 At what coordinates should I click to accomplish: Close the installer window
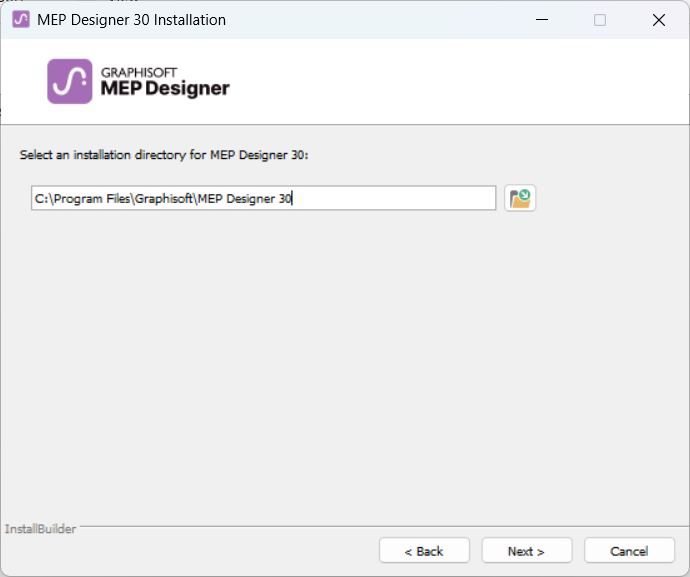coord(659,20)
